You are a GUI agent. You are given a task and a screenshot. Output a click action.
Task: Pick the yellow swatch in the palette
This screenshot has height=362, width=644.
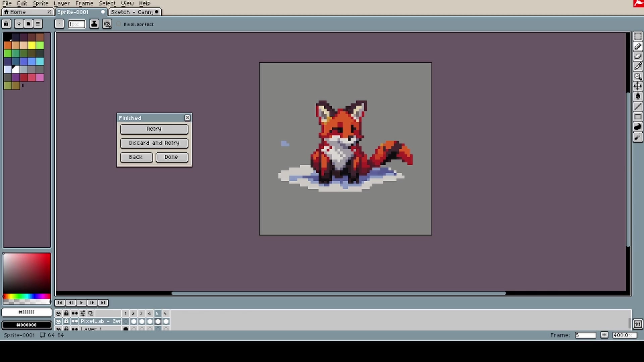pyautogui.click(x=32, y=45)
